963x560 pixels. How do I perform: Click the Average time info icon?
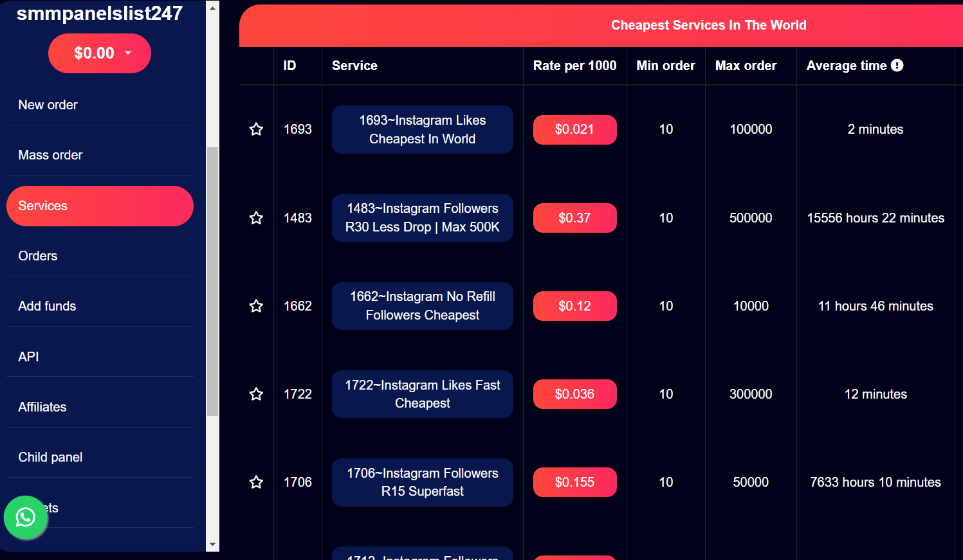point(897,66)
